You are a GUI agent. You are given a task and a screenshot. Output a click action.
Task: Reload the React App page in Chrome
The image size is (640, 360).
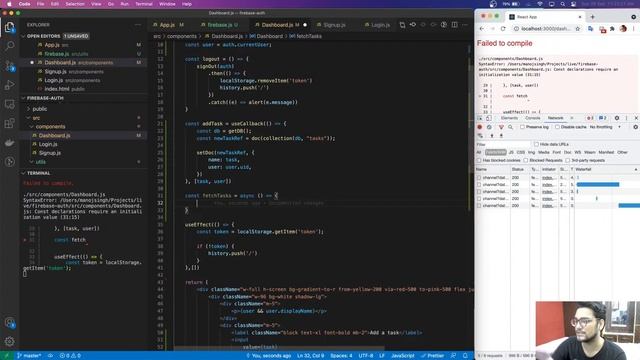503,29
